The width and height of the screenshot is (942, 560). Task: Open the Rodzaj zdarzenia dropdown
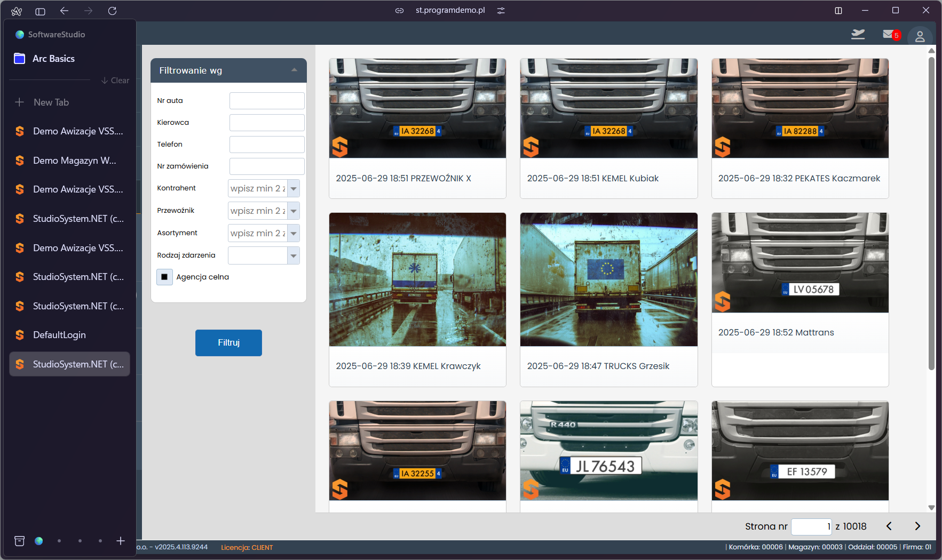[x=294, y=256]
